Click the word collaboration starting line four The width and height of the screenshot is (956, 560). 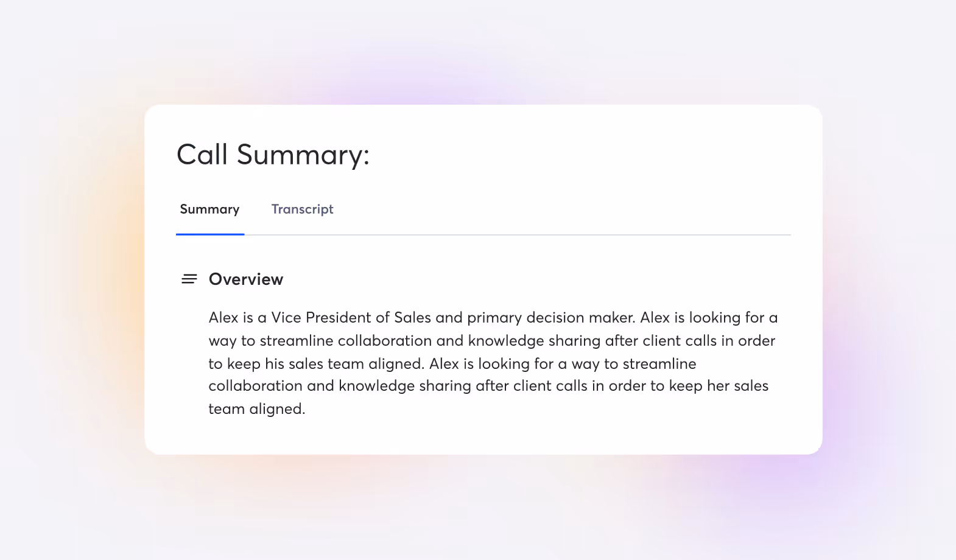click(255, 386)
